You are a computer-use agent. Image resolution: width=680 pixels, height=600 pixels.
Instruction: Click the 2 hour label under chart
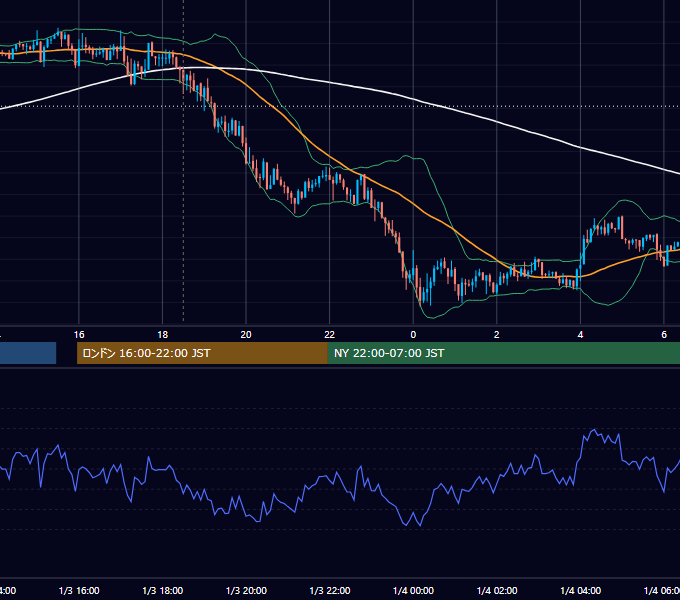pos(497,335)
